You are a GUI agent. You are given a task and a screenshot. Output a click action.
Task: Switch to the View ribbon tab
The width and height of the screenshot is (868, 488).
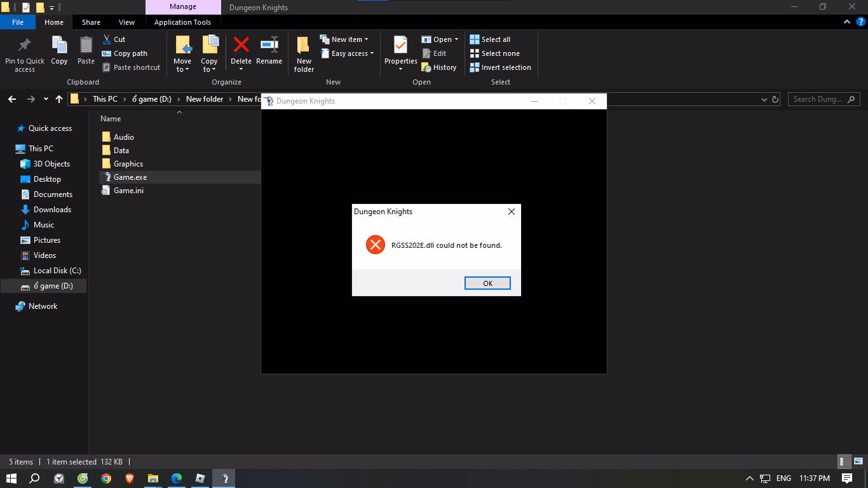tap(126, 22)
